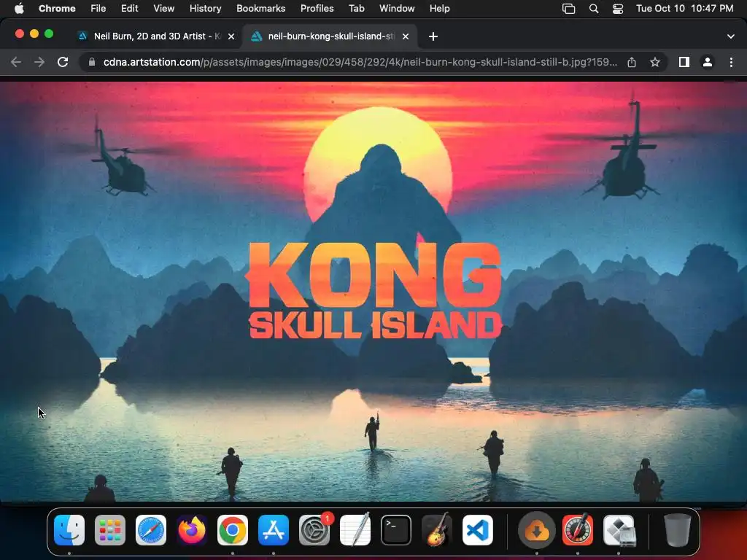Open Finder from the Dock
This screenshot has height=560, width=747.
coord(69,530)
